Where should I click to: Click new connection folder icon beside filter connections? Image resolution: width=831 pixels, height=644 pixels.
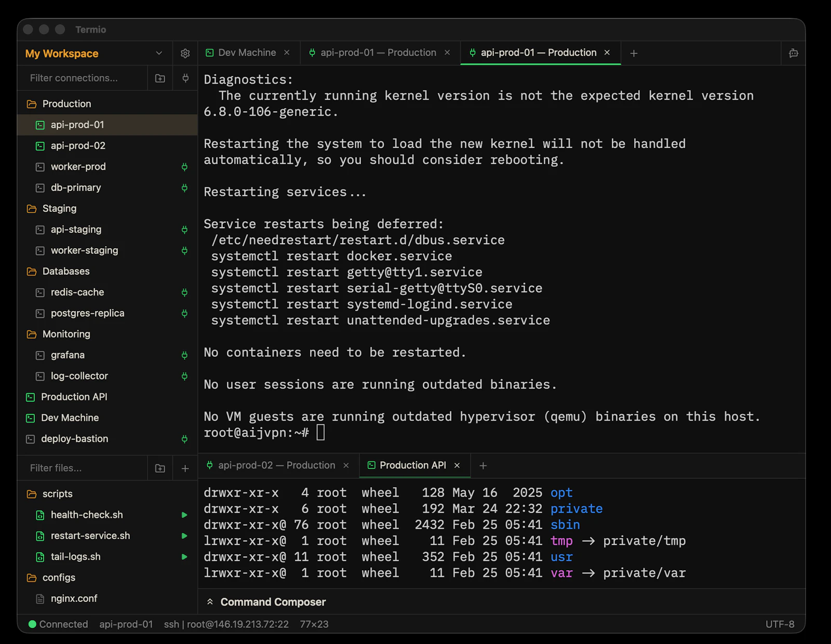pos(160,78)
